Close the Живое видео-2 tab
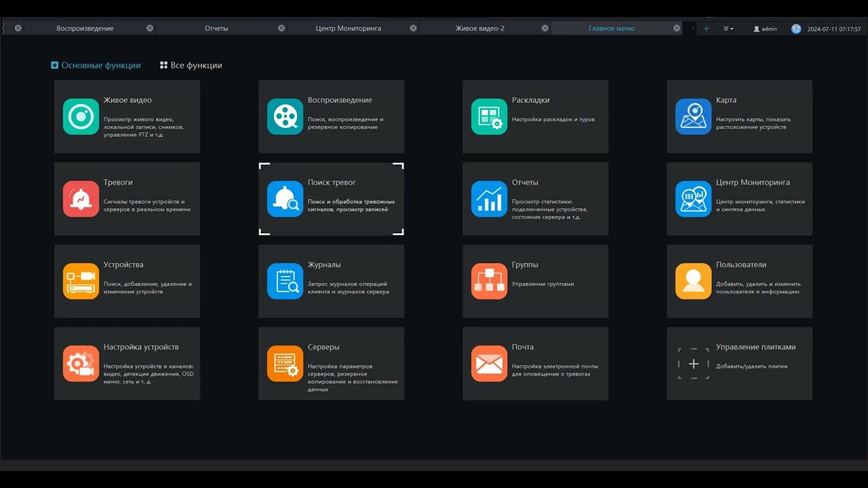 [545, 28]
